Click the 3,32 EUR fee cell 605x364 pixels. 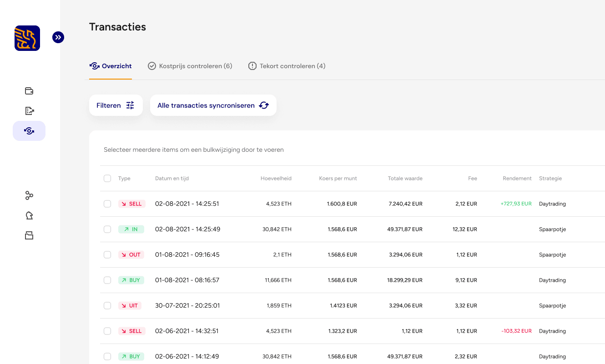[466, 306]
